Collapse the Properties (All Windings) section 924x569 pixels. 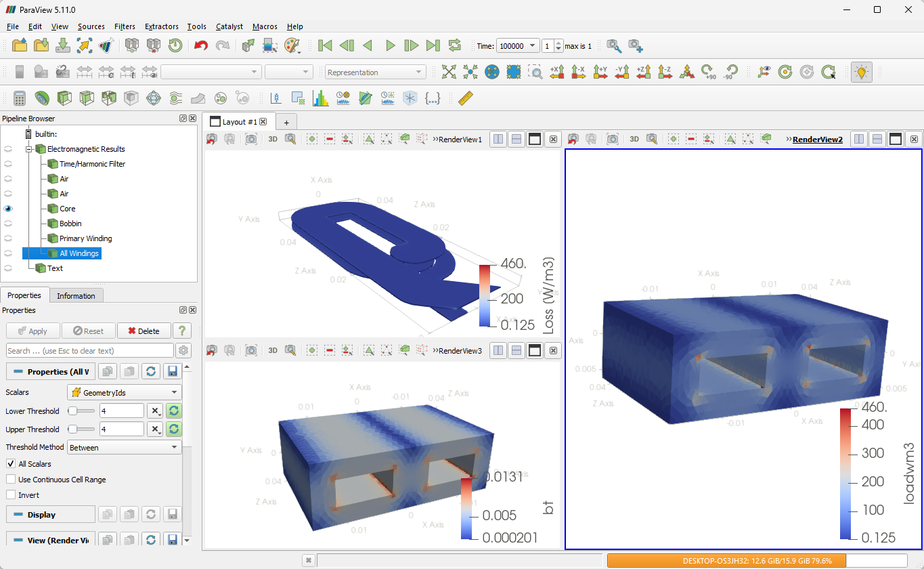51,372
